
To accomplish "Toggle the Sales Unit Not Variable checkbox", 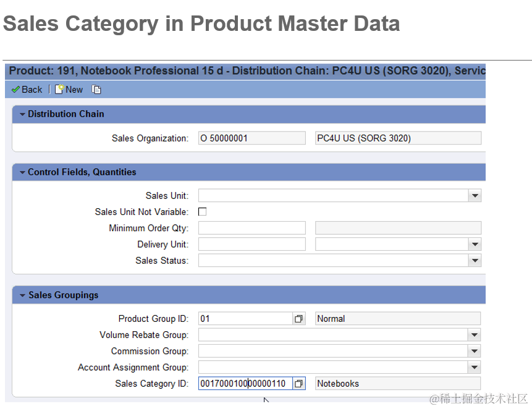I will click(x=202, y=212).
